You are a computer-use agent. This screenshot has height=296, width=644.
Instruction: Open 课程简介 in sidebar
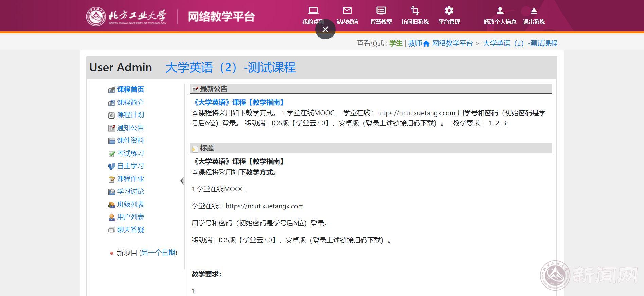(x=130, y=102)
